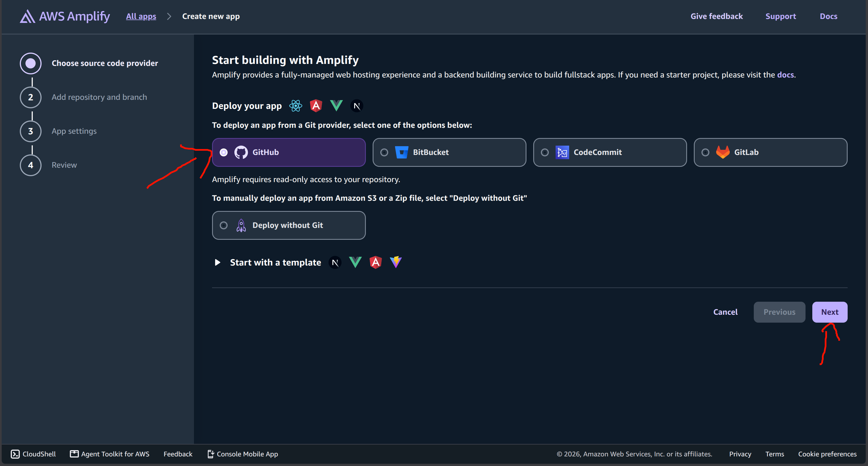Viewport: 868px width, 466px height.
Task: Click the AWS Amplify logo icon
Action: [x=27, y=16]
